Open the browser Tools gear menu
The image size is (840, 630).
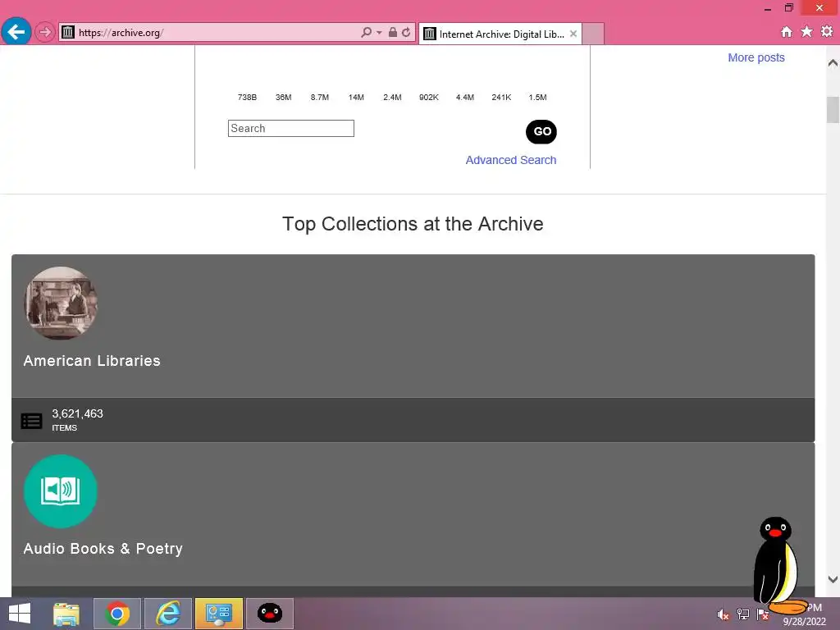[x=827, y=32]
